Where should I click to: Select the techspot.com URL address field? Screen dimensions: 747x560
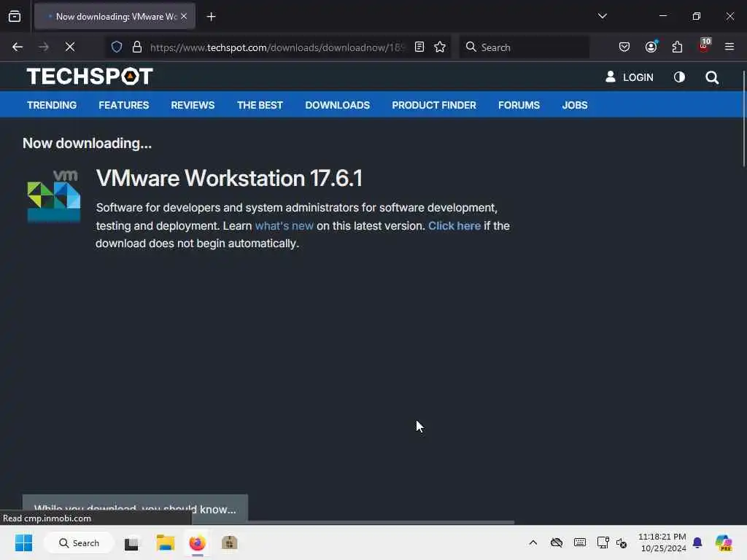277,47
